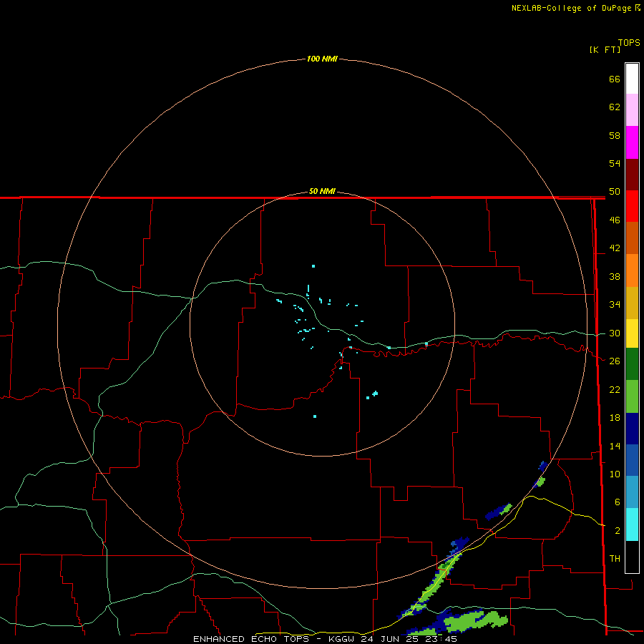Viewport: 644px width, 644px height.
Task: Click the ENHANCED ECHO TOPS KGGW timestamp caption
Action: tap(325, 639)
